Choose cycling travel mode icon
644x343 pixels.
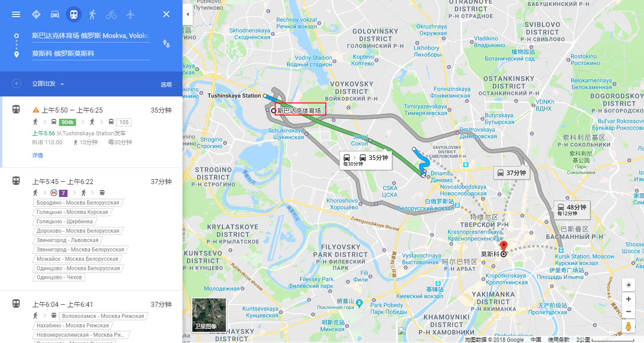coord(111,14)
